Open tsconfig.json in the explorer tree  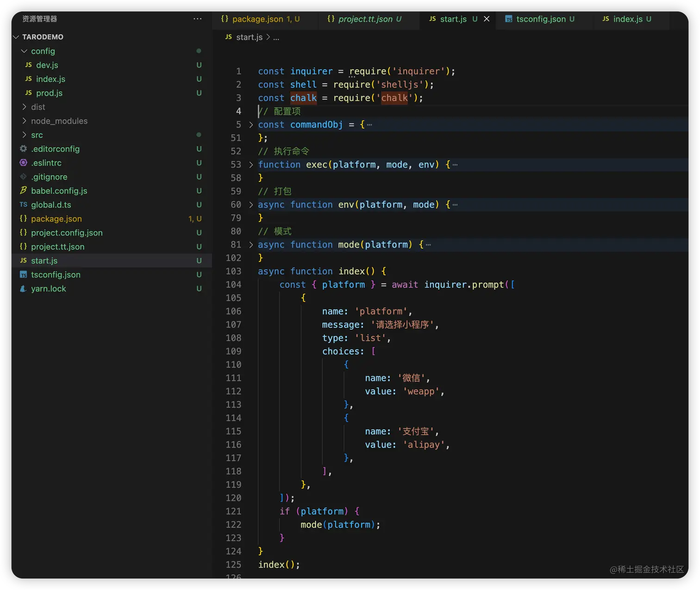[56, 274]
